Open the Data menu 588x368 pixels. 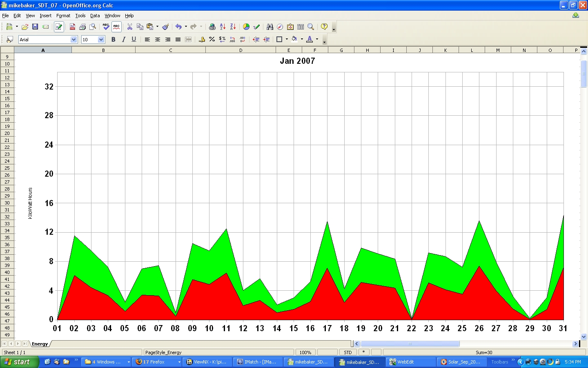(x=95, y=16)
